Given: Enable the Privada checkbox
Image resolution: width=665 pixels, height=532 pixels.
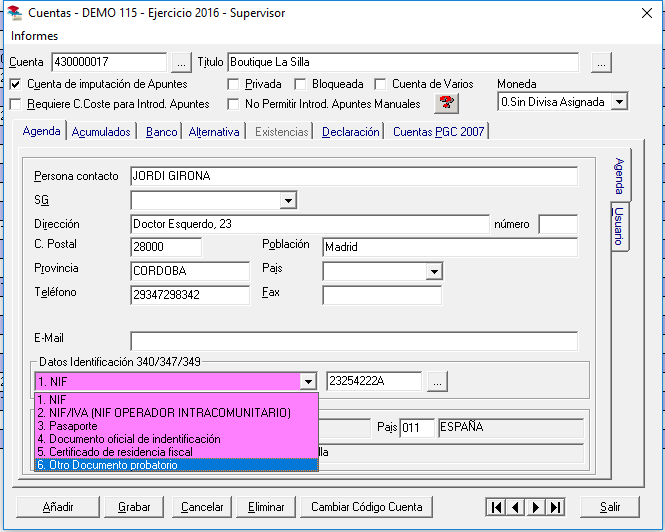Looking at the screenshot, I should [x=235, y=85].
